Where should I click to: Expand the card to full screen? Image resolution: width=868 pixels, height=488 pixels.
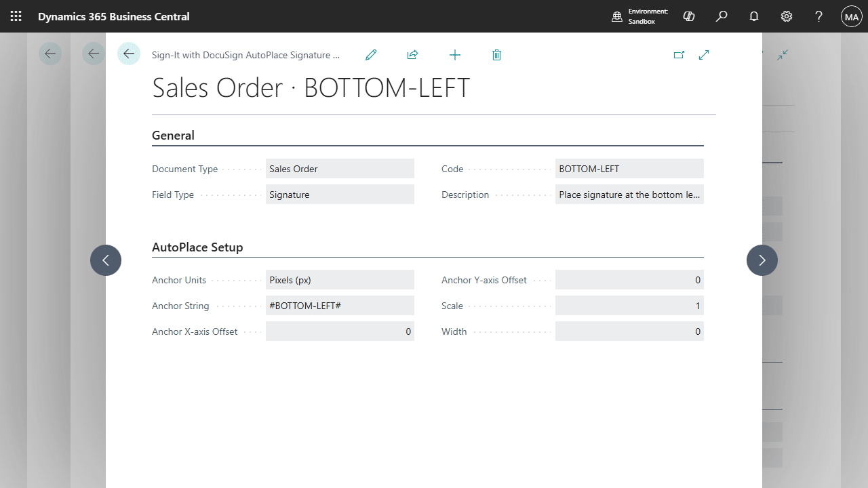coord(704,55)
